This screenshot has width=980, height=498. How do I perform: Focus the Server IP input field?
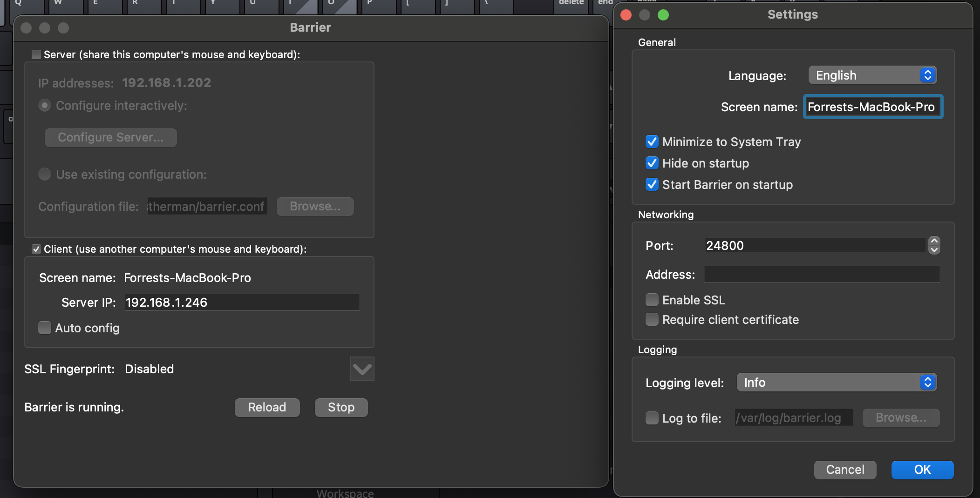(242, 302)
